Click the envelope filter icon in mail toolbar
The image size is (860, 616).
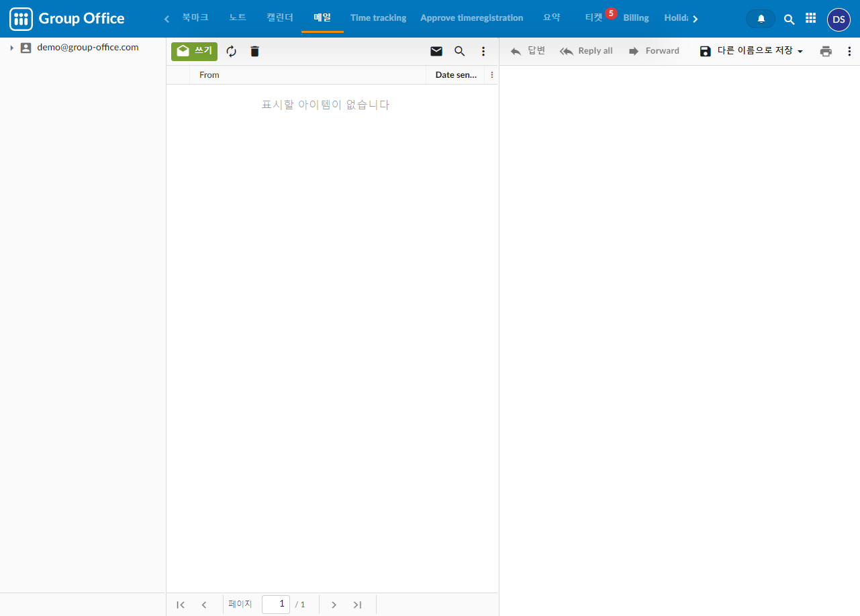coord(436,52)
